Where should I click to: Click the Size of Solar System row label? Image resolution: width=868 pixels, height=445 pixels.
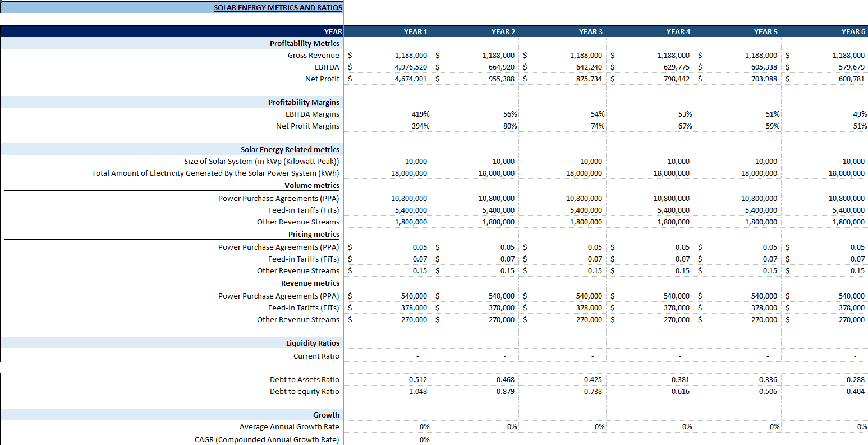point(261,162)
